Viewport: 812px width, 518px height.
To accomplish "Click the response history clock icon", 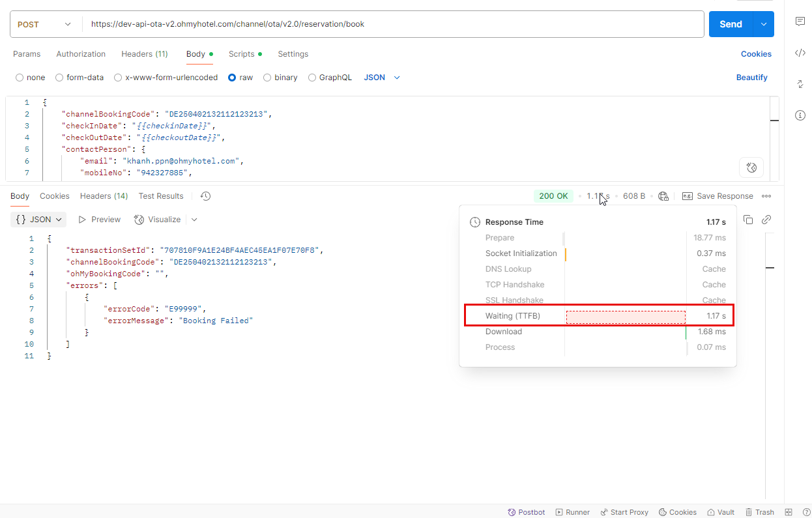I will point(205,196).
